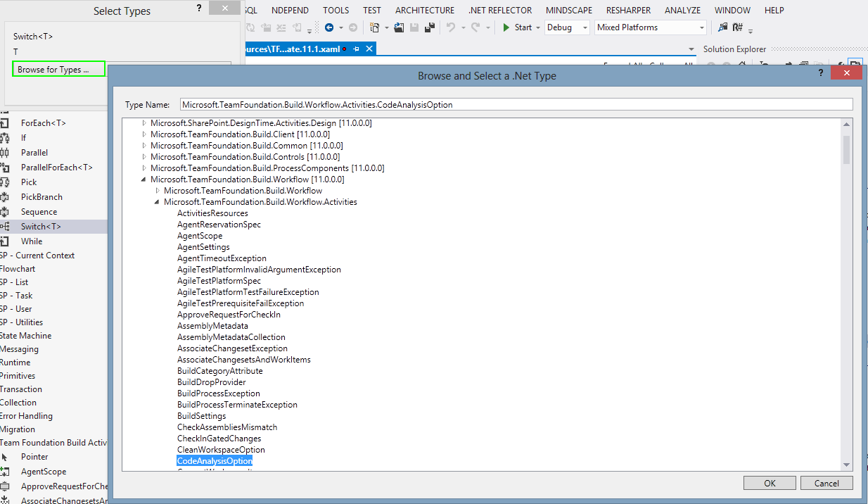Click the PickBranch activity icon

(6, 197)
